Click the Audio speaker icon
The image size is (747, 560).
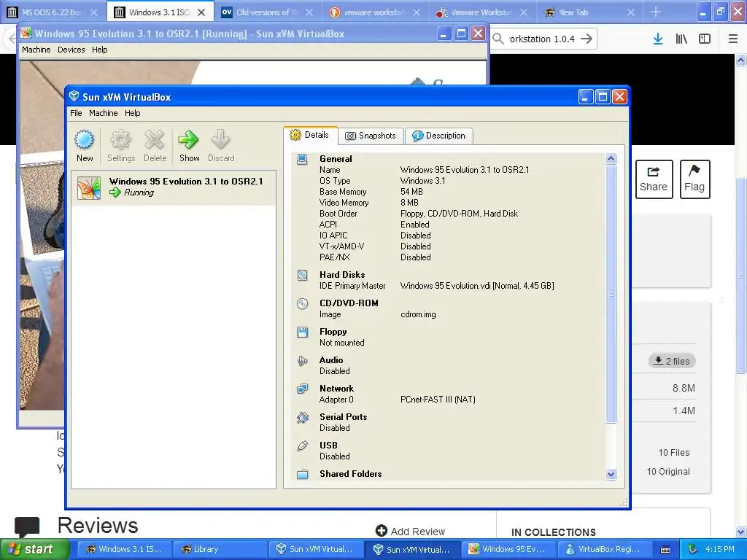pos(302,360)
